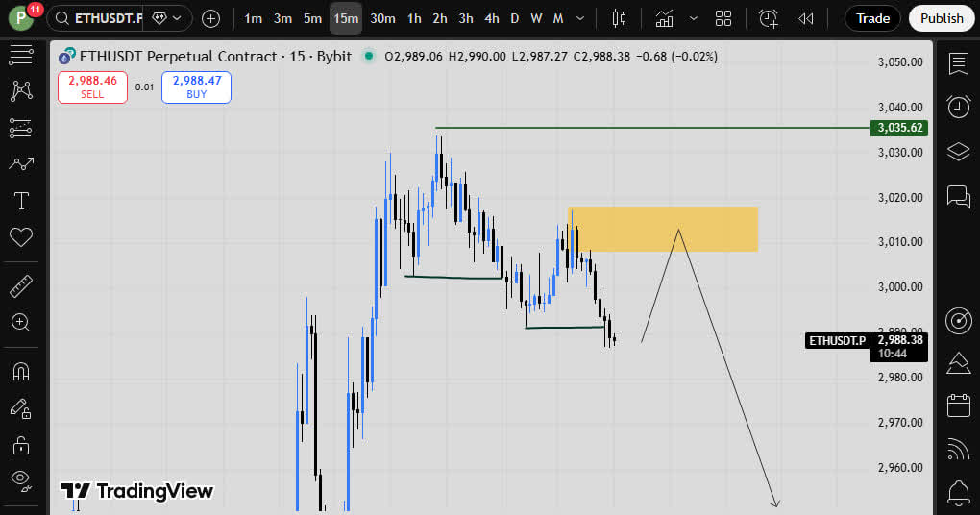Image resolution: width=980 pixels, height=515 pixels.
Task: Open the indicators chart icon
Action: [664, 18]
